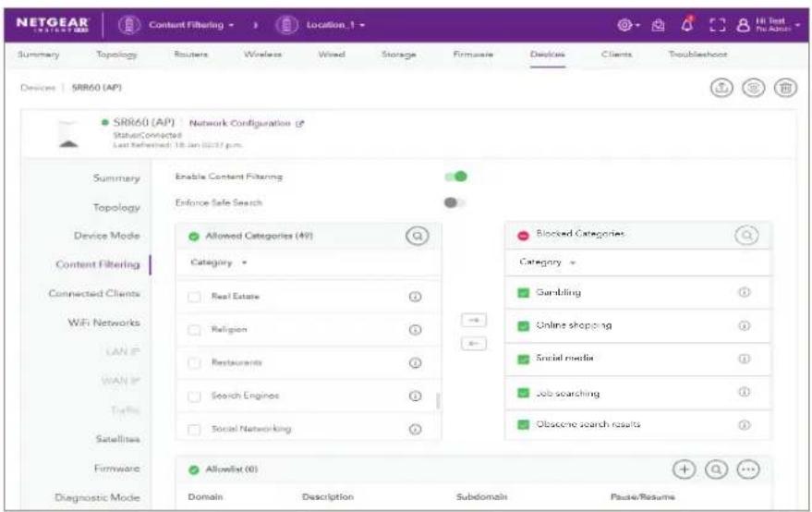Switch to the Topology top tab
The image size is (812, 512).
[116, 55]
